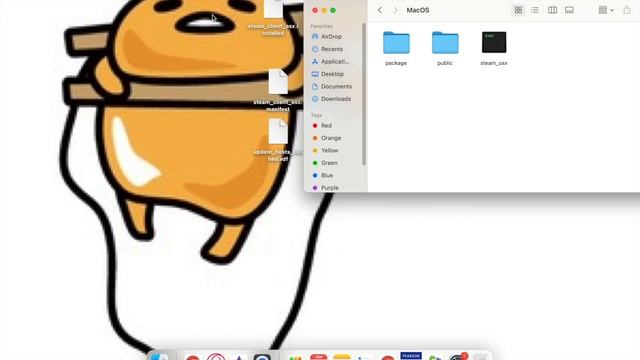Click the Finder sidebar scrollbar
This screenshot has height=360, width=640.
click(x=364, y=94)
